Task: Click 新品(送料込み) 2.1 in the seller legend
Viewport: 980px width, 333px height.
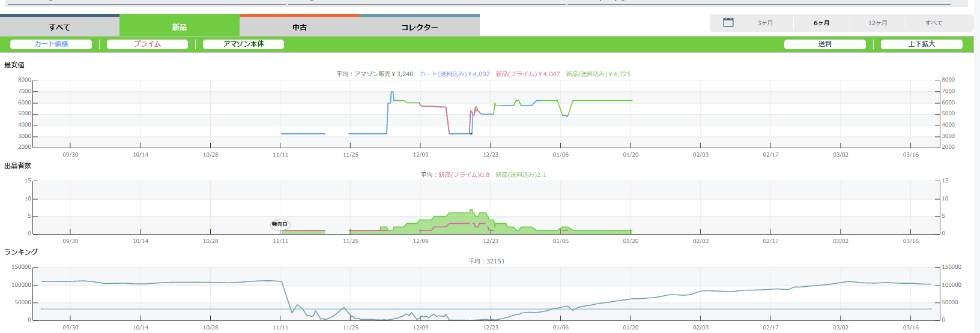Action: (521, 175)
